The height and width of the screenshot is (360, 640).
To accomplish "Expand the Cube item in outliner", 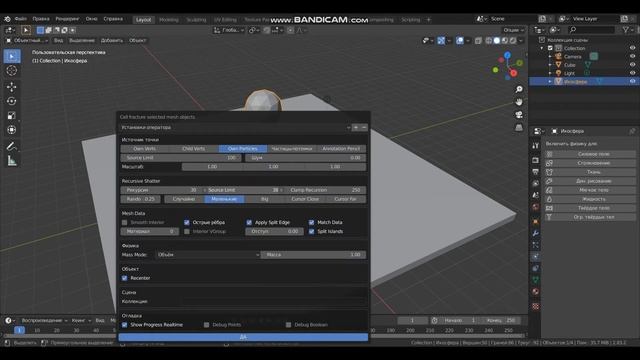I will tap(550, 64).
